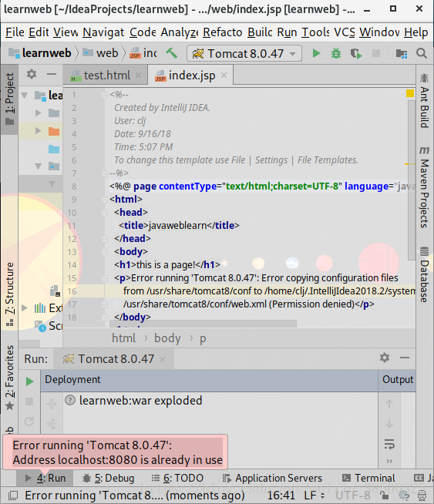The height and width of the screenshot is (504, 434).
Task: Open the Terminal tool window
Action: pos(368,479)
